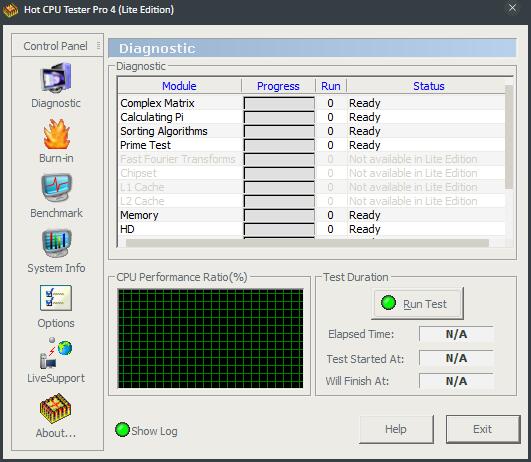Image resolution: width=531 pixels, height=462 pixels.
Task: Click the Calculating Pi progress bar
Action: pyautogui.click(x=279, y=117)
